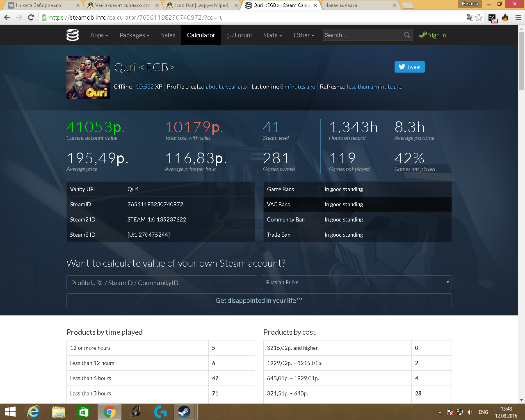
Task: Click the network icon in the system tray
Action: [x=460, y=412]
